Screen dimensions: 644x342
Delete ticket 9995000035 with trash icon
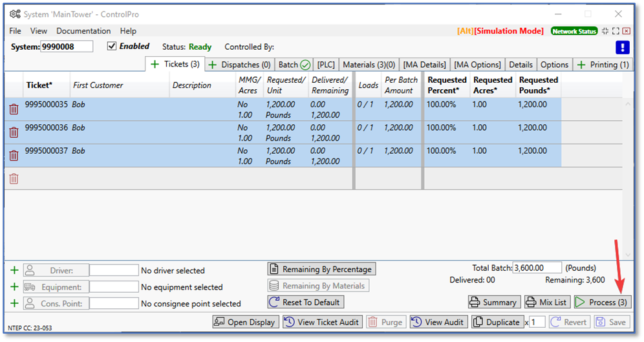(14, 109)
